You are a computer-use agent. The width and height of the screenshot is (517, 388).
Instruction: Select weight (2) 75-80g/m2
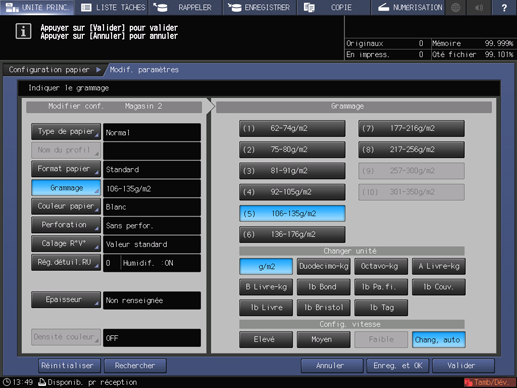coord(292,150)
